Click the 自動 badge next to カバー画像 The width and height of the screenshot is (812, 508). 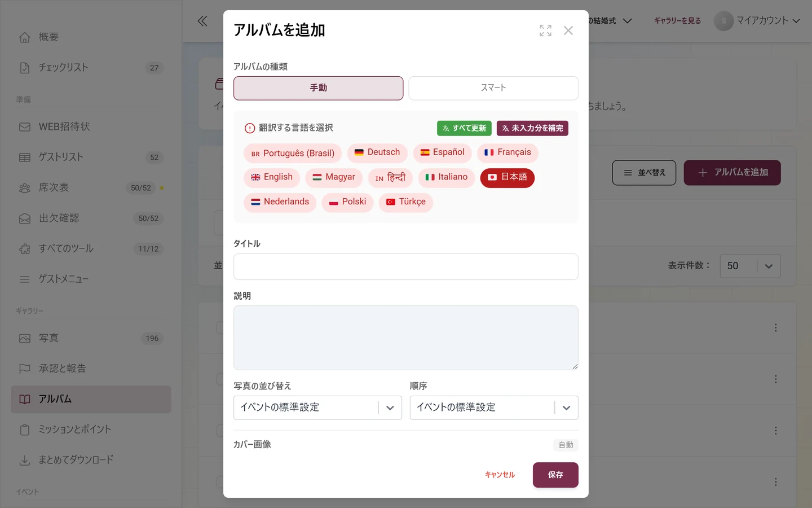pyautogui.click(x=566, y=445)
